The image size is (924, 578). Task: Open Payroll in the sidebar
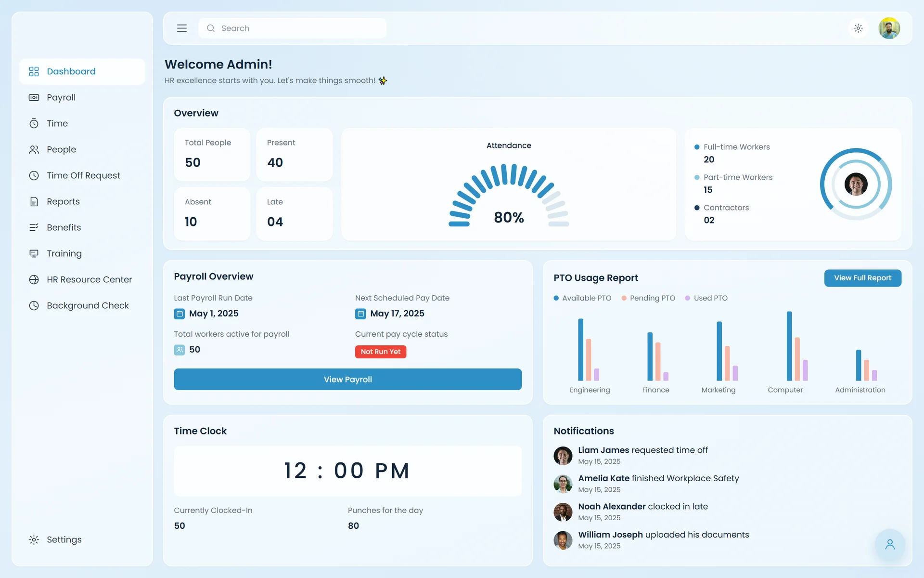point(82,97)
